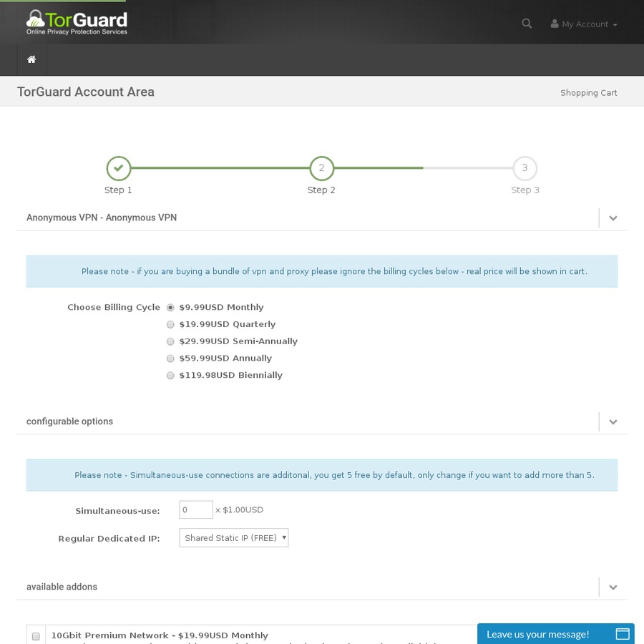Collapse the available addons chevron
The width and height of the screenshot is (644, 644).
(613, 587)
